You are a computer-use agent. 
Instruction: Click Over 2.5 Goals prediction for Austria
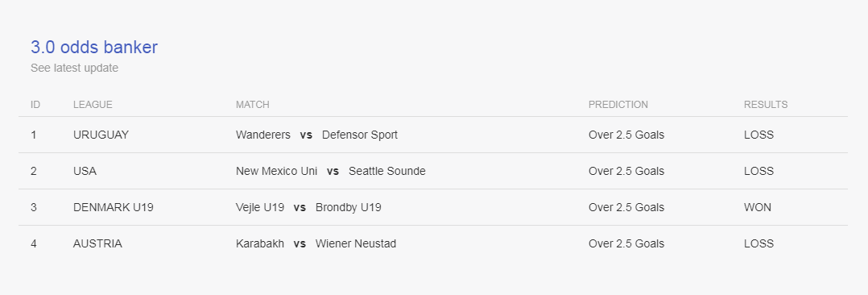point(626,244)
